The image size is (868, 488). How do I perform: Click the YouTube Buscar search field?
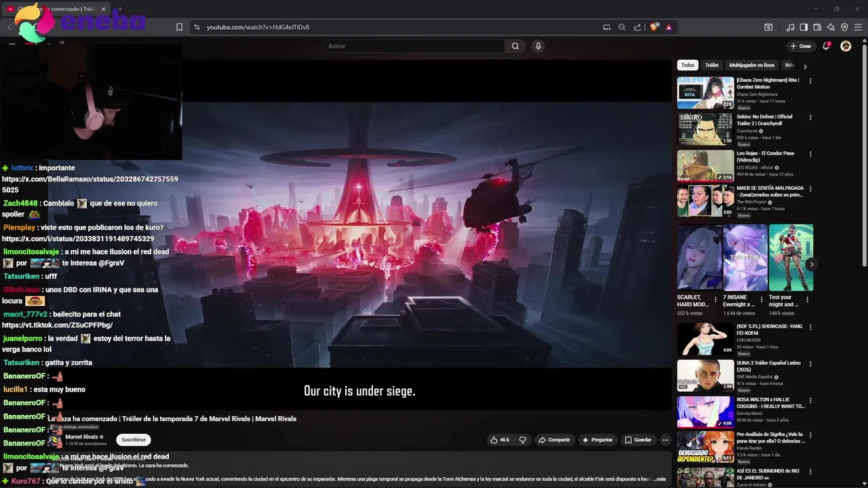coord(414,46)
